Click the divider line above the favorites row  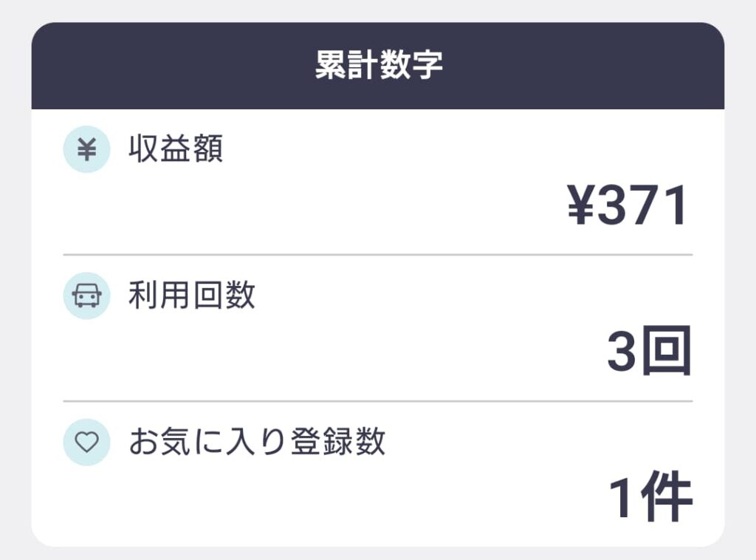[378, 401]
